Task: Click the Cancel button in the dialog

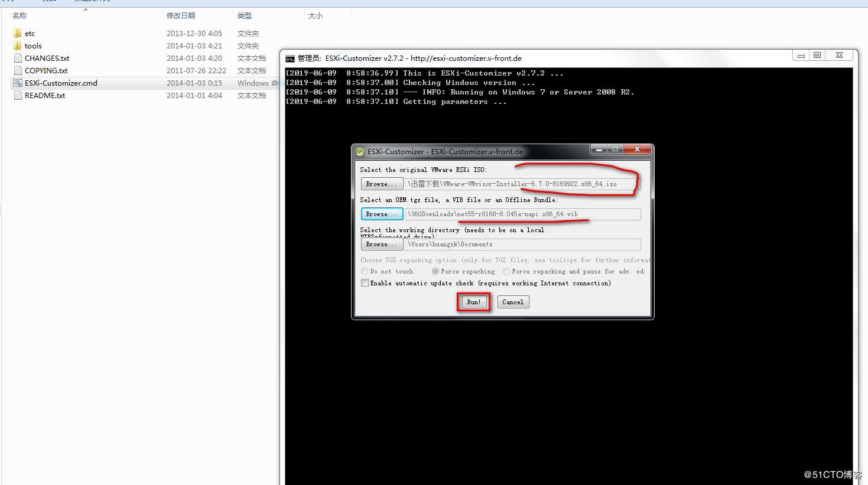Action: tap(513, 302)
